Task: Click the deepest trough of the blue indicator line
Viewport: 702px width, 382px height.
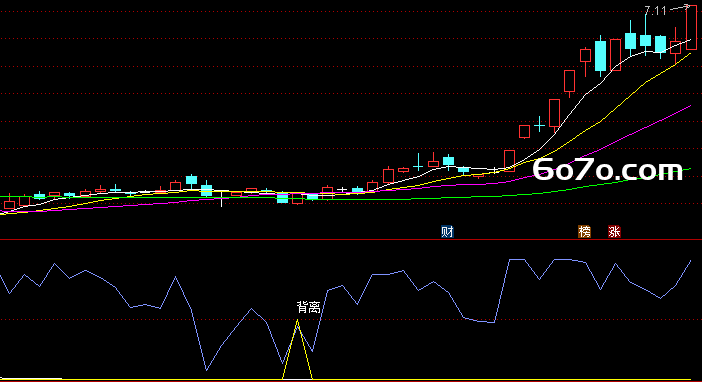Action: (x=206, y=370)
